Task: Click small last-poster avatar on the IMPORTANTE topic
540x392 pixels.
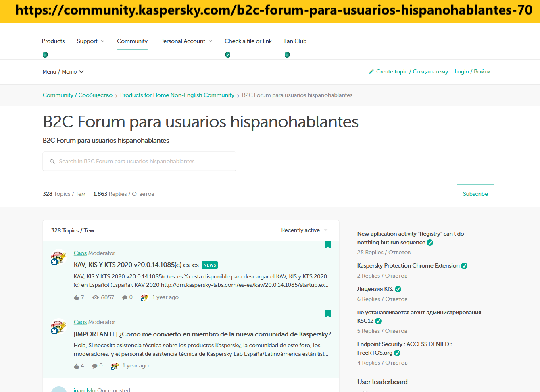Action: [x=115, y=366]
